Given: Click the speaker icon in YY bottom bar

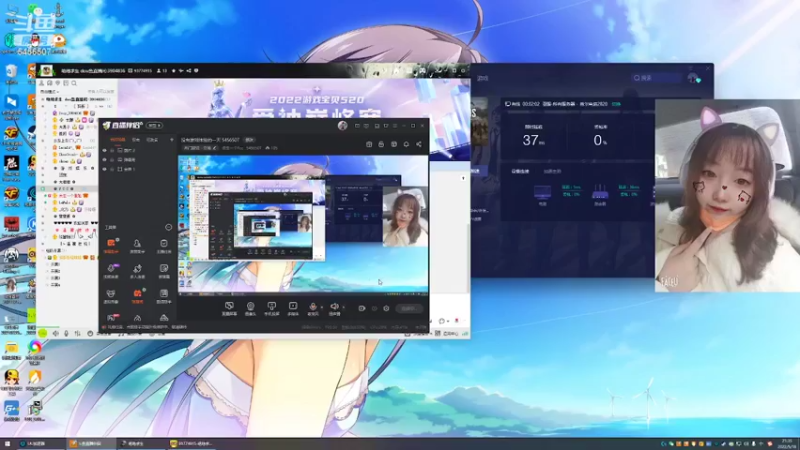Looking at the screenshot, I should pos(55,333).
